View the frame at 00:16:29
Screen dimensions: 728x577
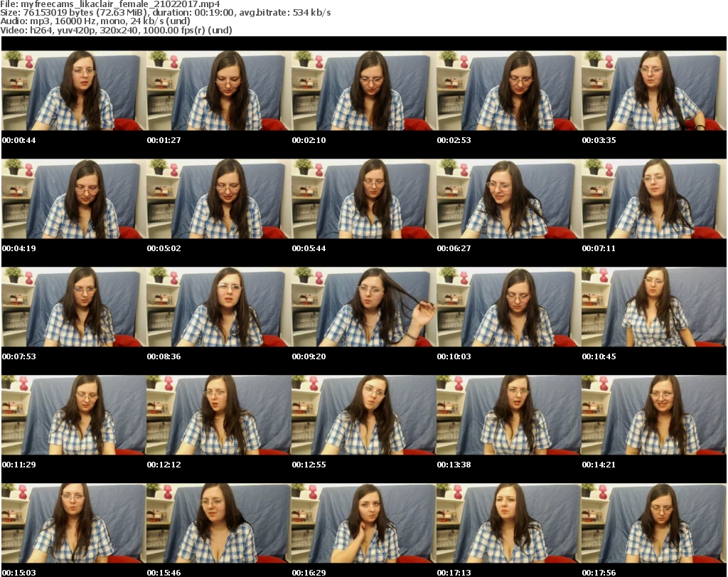(363, 523)
